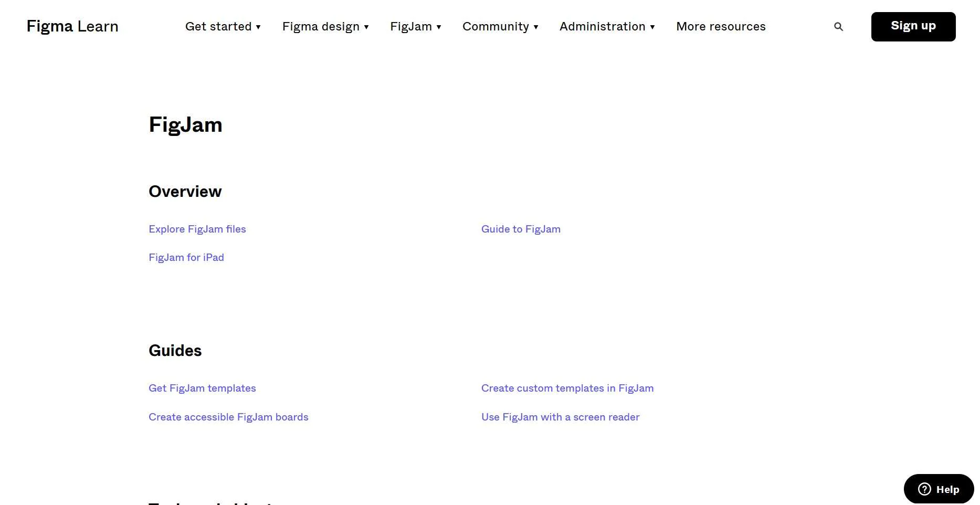
Task: Open the Explore FigJam files article
Action: tap(197, 229)
